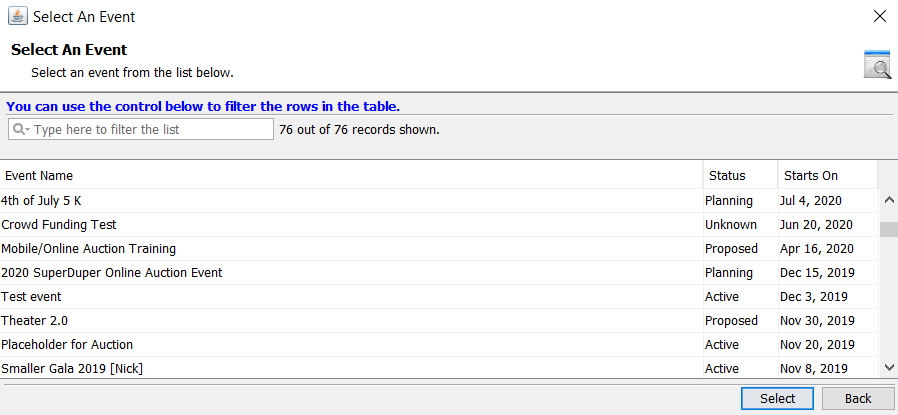This screenshot has height=415, width=898.
Task: Click the scrollbar down arrow
Action: tap(889, 367)
